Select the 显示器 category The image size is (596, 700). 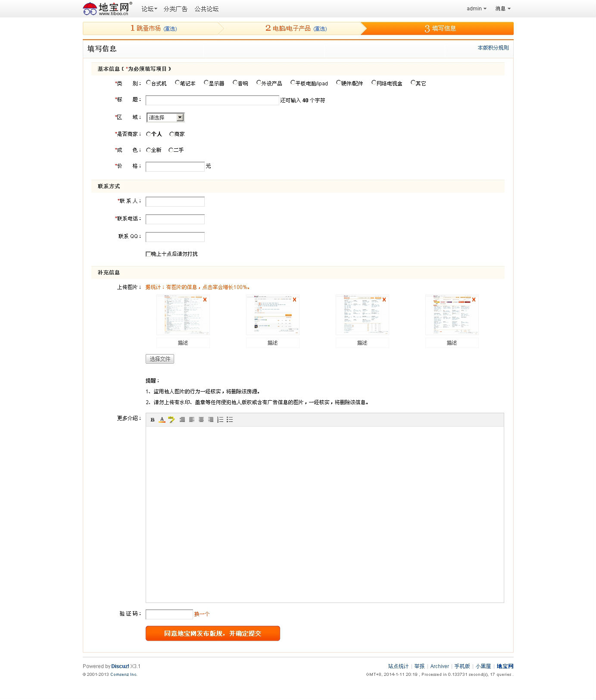tap(206, 82)
